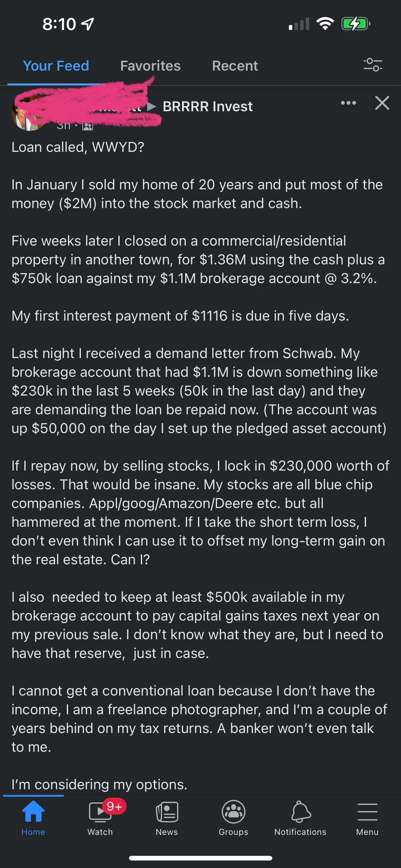Switch to the Recent tab

[235, 66]
